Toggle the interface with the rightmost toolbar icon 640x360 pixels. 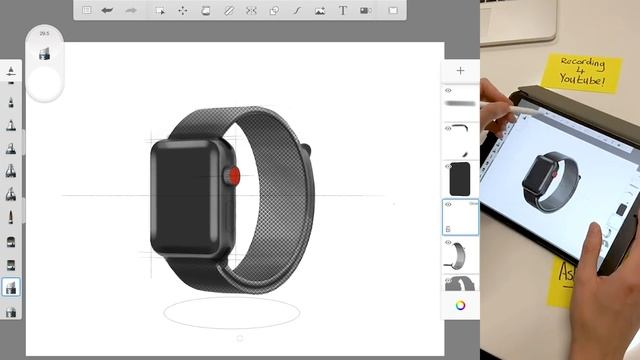tap(393, 11)
